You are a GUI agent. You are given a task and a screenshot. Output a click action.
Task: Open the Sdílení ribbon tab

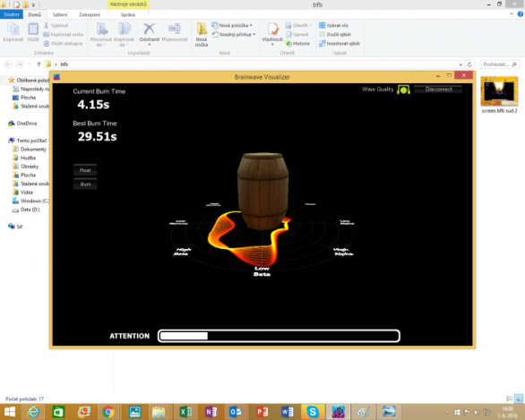tap(60, 14)
